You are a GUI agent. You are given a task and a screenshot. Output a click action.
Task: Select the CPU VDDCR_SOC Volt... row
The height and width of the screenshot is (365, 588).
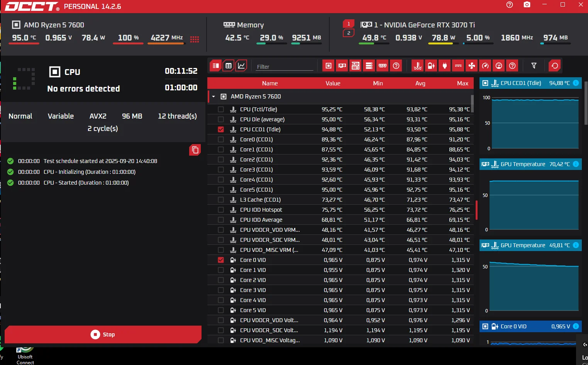(341, 330)
